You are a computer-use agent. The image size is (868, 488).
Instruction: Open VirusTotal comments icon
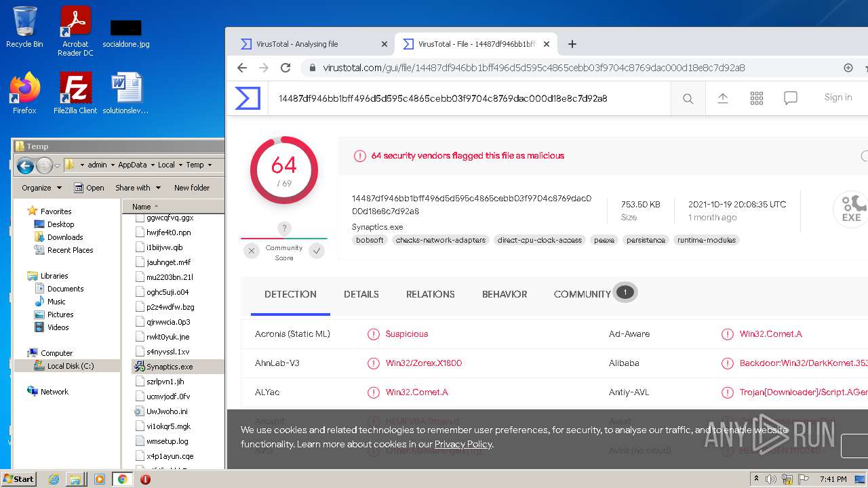[790, 98]
